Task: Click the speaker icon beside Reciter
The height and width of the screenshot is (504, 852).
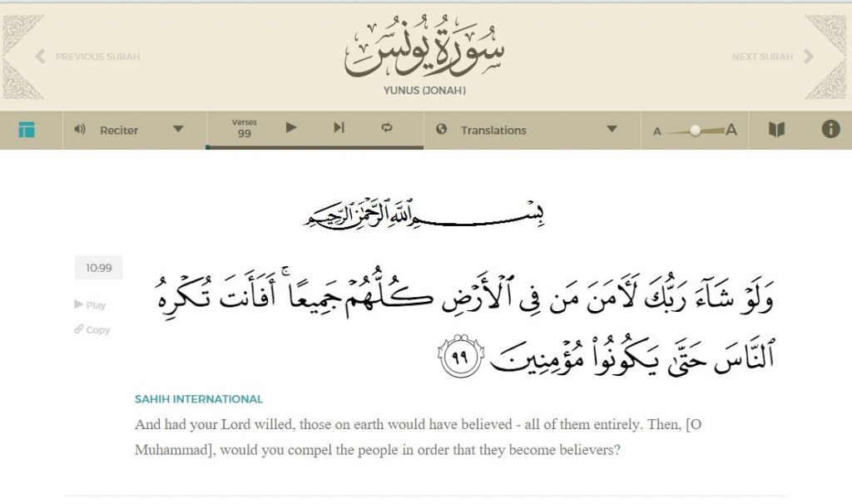Action: [80, 129]
